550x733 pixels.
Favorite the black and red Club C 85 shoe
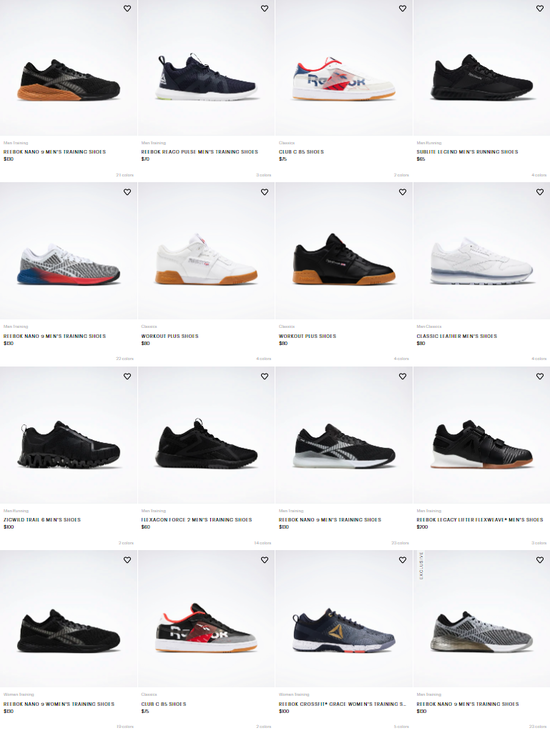(x=264, y=560)
